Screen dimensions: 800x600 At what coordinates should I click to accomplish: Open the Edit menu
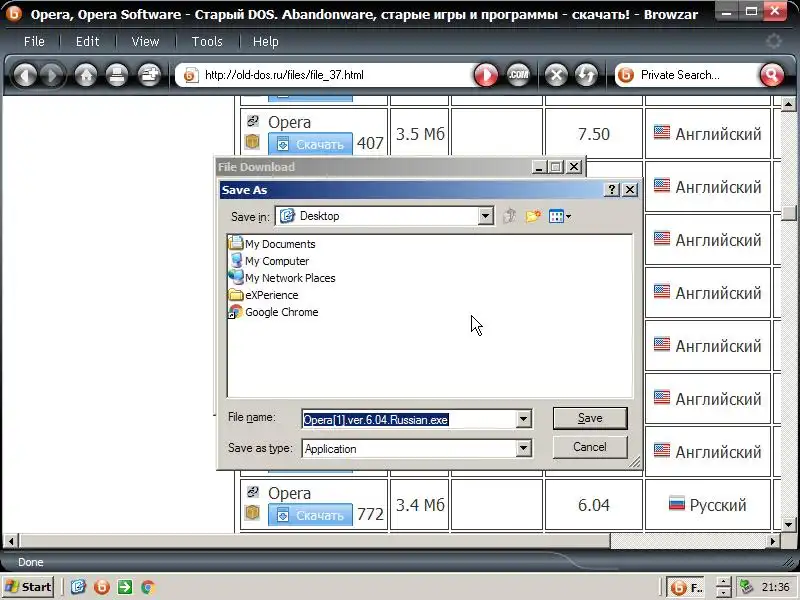point(87,41)
